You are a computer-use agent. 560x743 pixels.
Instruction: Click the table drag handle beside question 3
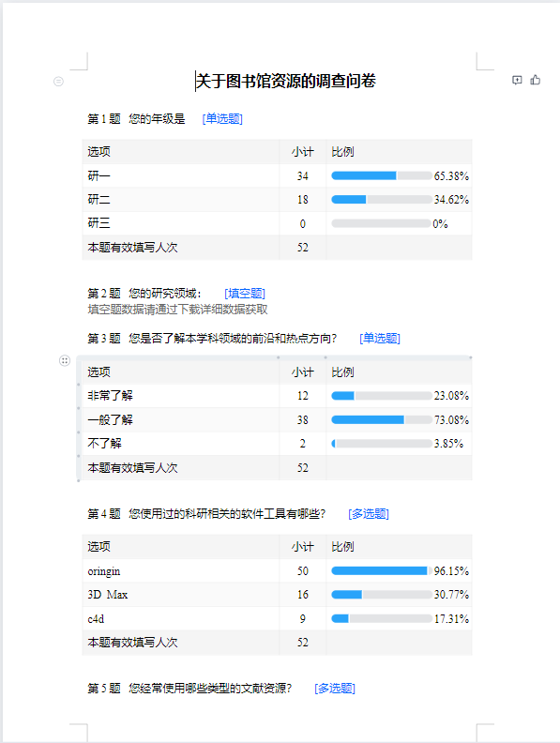(x=65, y=361)
